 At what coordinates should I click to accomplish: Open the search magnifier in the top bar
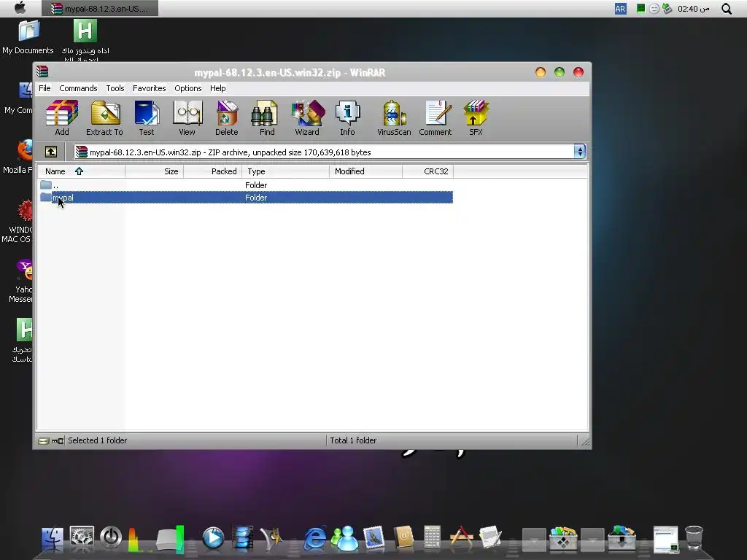(x=726, y=9)
